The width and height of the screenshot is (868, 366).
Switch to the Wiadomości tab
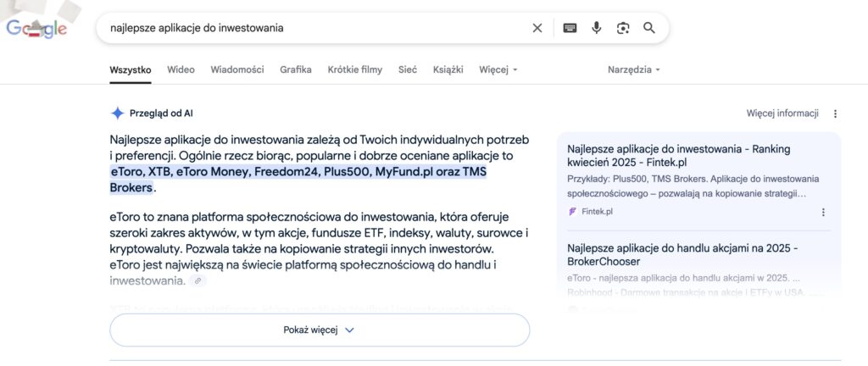tap(237, 69)
